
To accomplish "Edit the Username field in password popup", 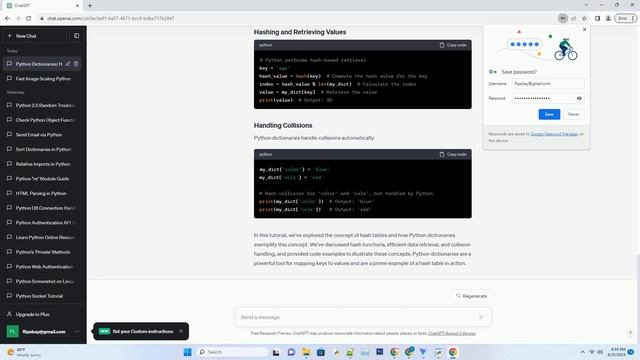I will tap(548, 84).
